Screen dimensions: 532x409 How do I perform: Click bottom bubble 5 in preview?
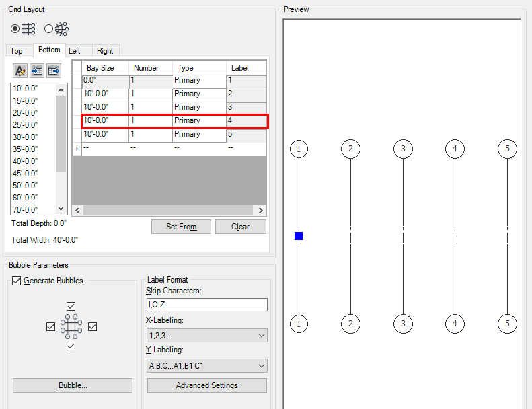pyautogui.click(x=507, y=324)
